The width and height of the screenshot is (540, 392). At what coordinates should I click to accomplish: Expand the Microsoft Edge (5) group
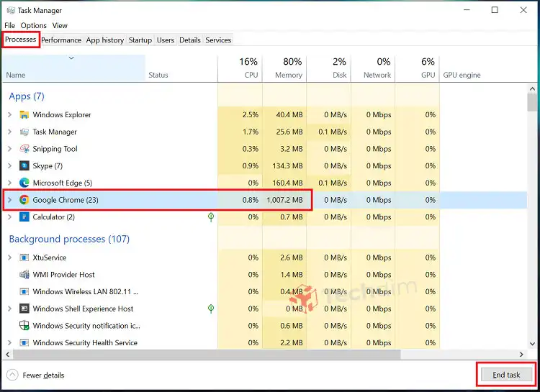point(9,183)
